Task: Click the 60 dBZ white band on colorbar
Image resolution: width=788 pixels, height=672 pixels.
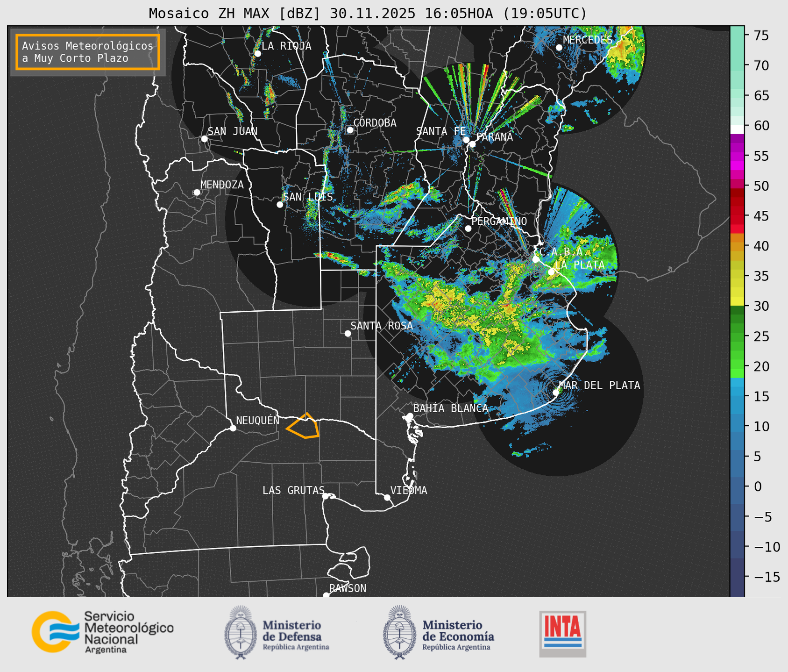Action: [x=737, y=129]
